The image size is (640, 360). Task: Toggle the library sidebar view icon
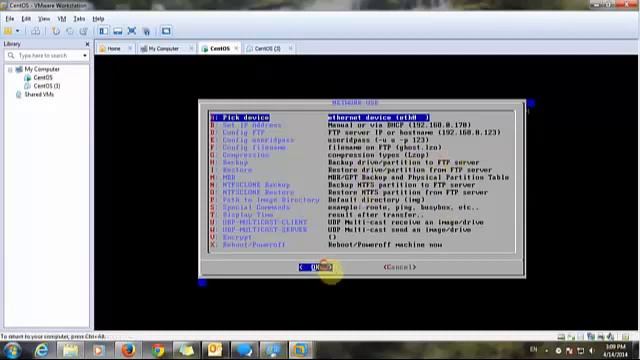[x=104, y=31]
